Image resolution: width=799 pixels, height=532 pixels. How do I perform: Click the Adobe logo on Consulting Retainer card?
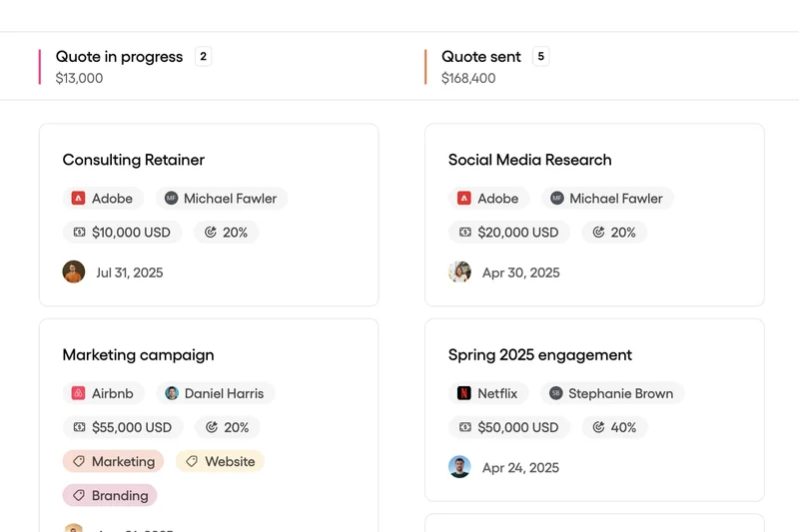78,199
